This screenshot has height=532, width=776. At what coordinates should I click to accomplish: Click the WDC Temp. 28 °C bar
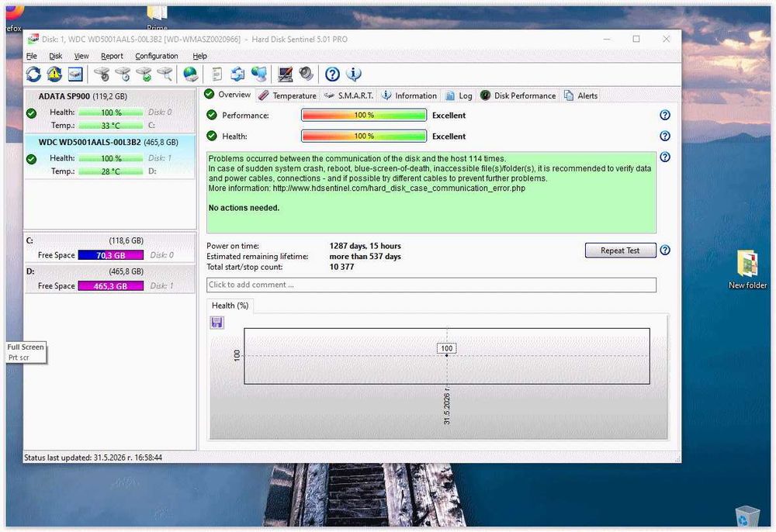coord(111,171)
